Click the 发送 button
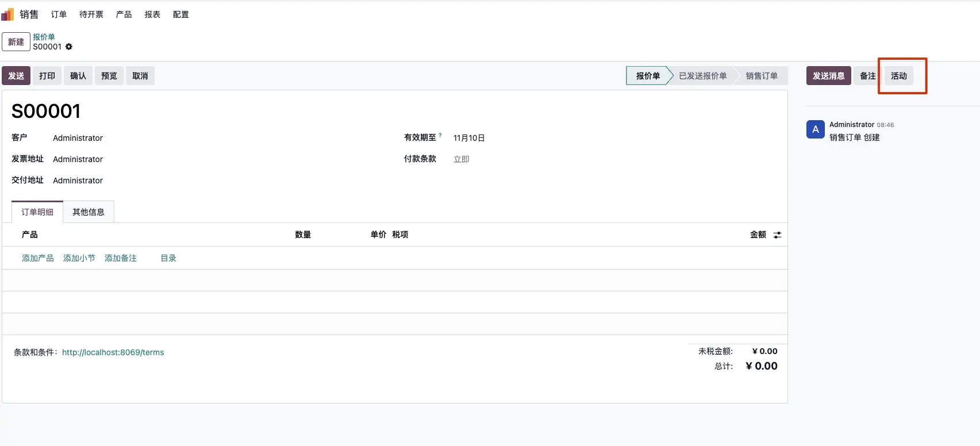The image size is (980, 446). click(x=16, y=76)
